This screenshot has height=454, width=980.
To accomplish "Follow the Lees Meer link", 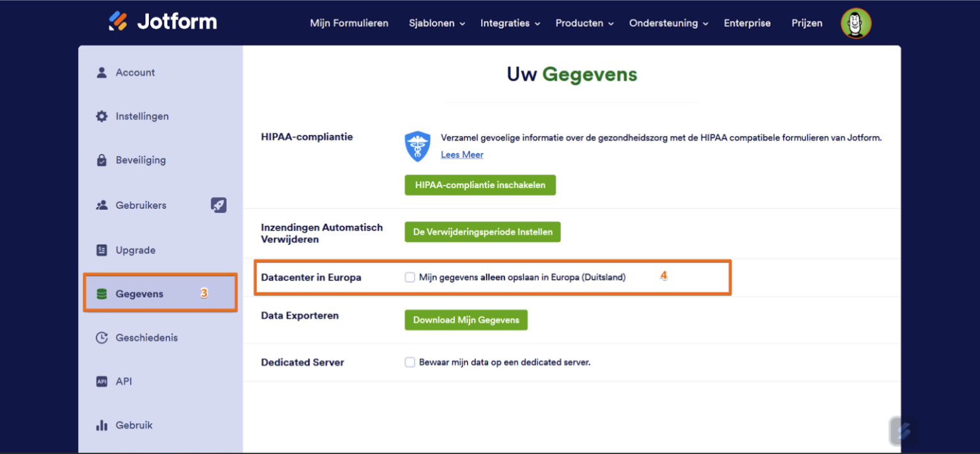I will 462,155.
